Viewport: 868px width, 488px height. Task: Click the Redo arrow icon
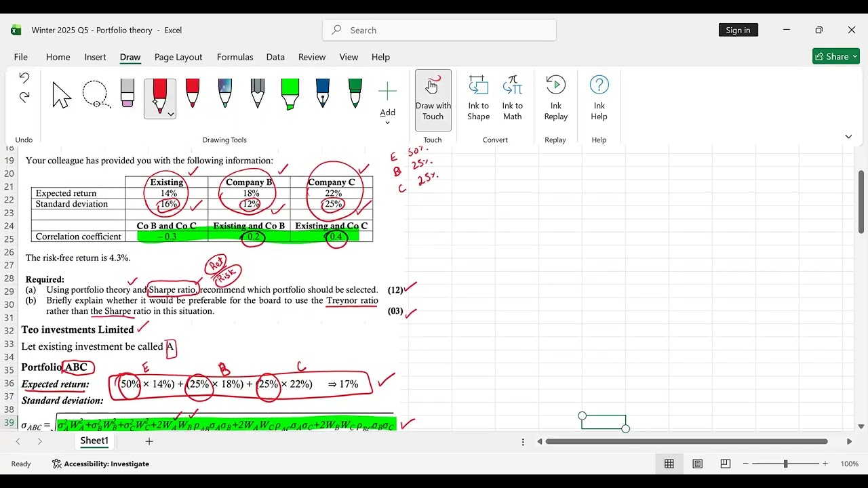[24, 98]
